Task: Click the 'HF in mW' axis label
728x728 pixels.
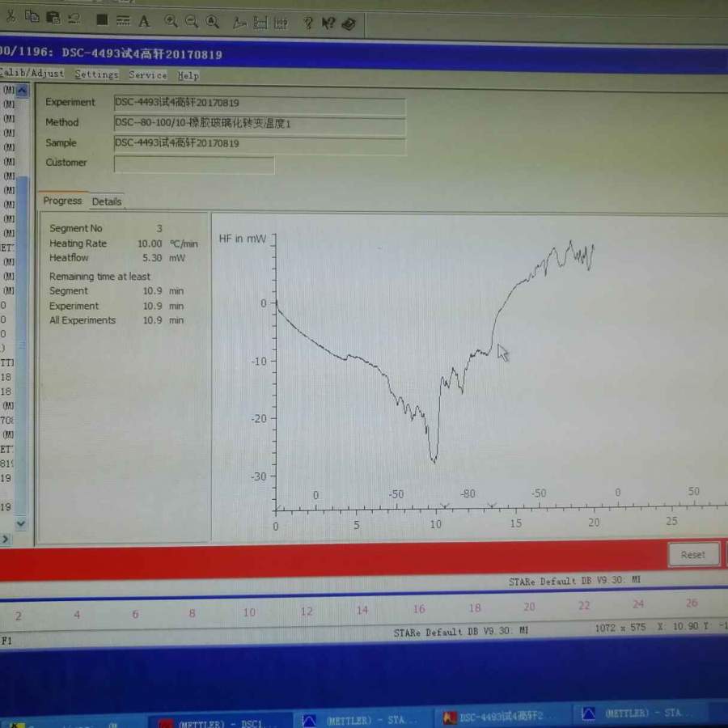Action: [243, 239]
